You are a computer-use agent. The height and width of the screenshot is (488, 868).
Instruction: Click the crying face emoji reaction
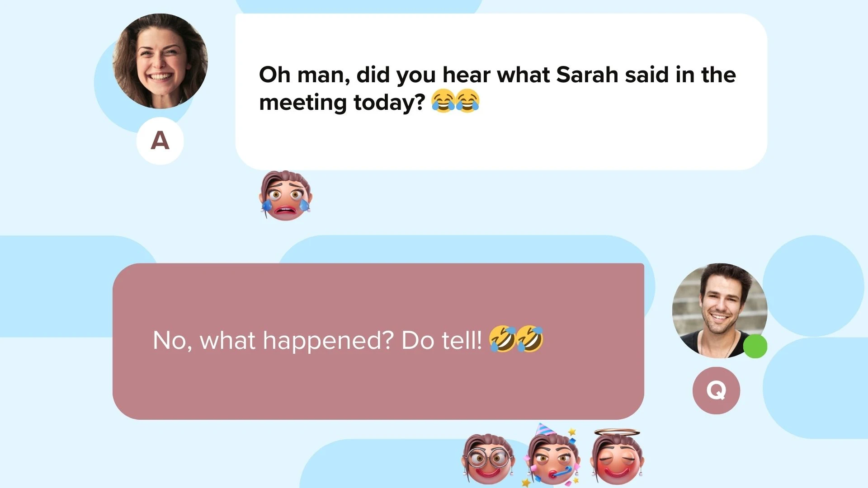[x=285, y=196]
